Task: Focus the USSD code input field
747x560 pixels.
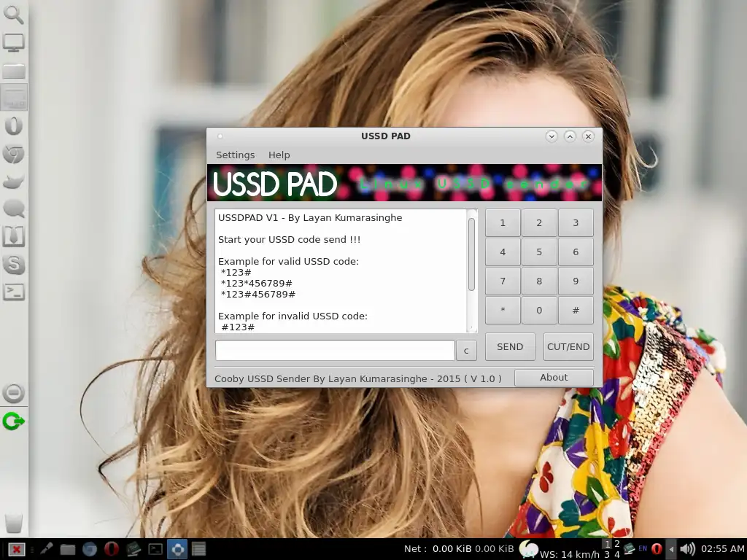Action: tap(335, 351)
